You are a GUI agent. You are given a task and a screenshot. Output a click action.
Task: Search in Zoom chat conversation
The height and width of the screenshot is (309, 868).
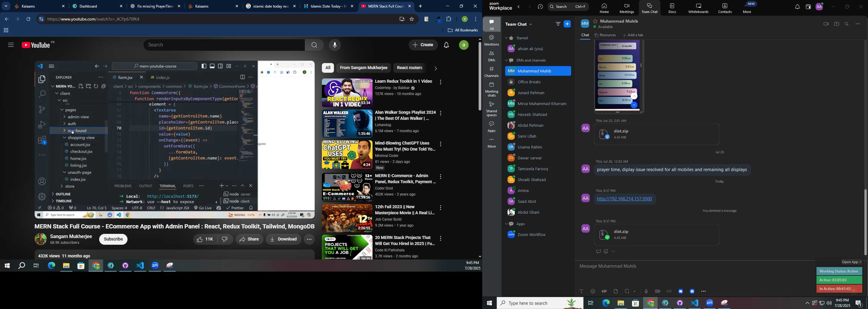(x=847, y=24)
